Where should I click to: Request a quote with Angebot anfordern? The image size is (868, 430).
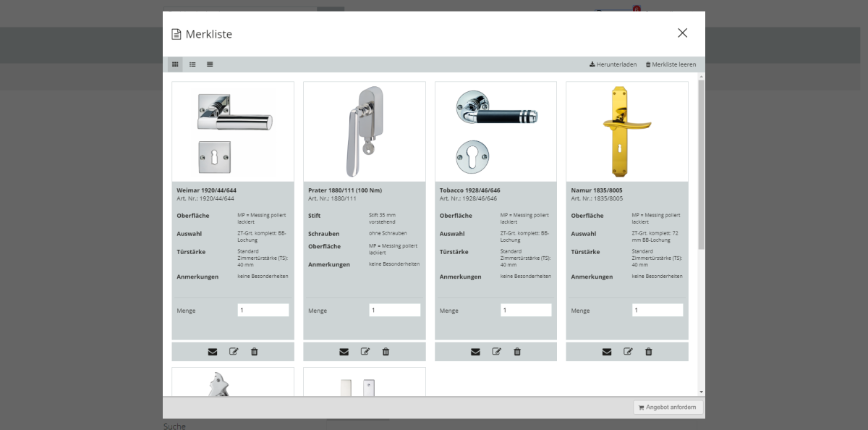668,408
